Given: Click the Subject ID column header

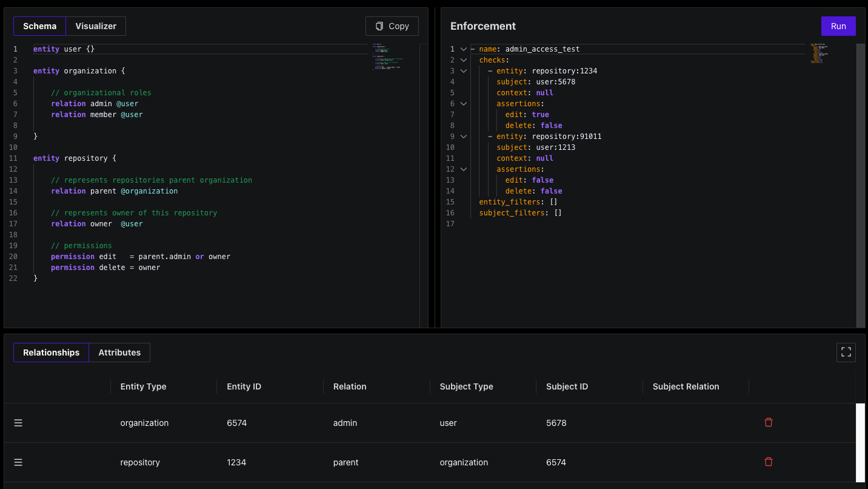Looking at the screenshot, I should tap(567, 386).
